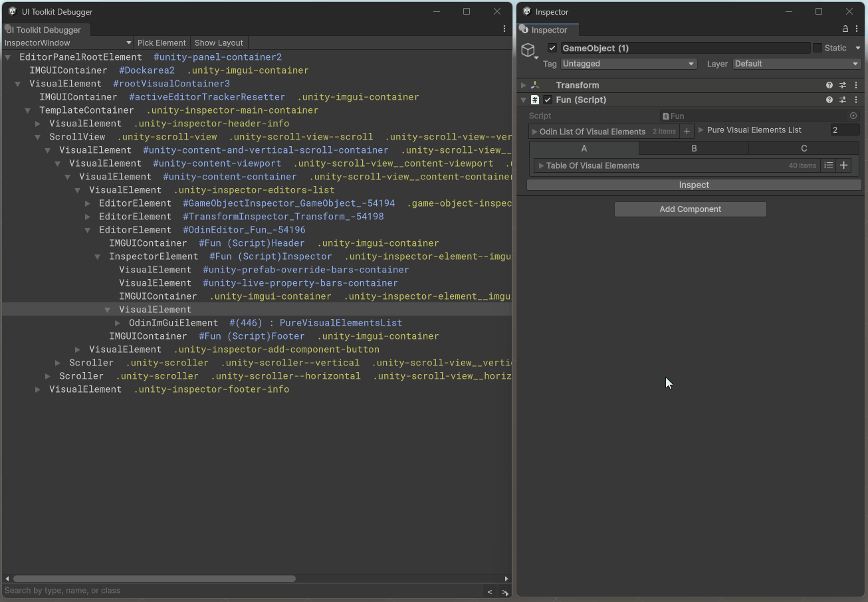Collapse the Fun (Script) component foldout
868x602 pixels.
coord(524,100)
